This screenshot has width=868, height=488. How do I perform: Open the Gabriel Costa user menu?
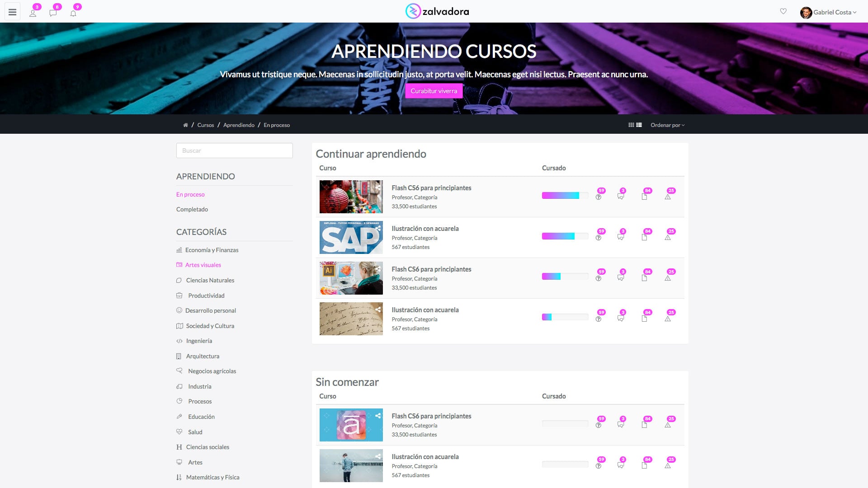click(x=832, y=12)
